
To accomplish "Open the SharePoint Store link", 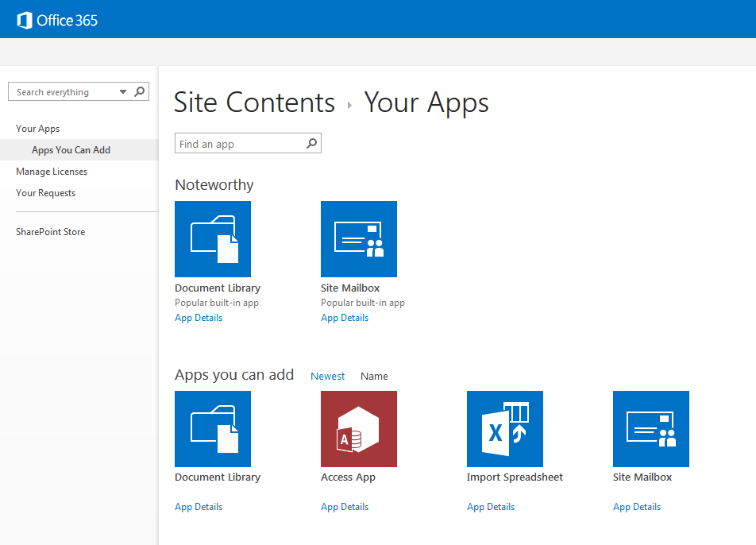I will point(51,232).
